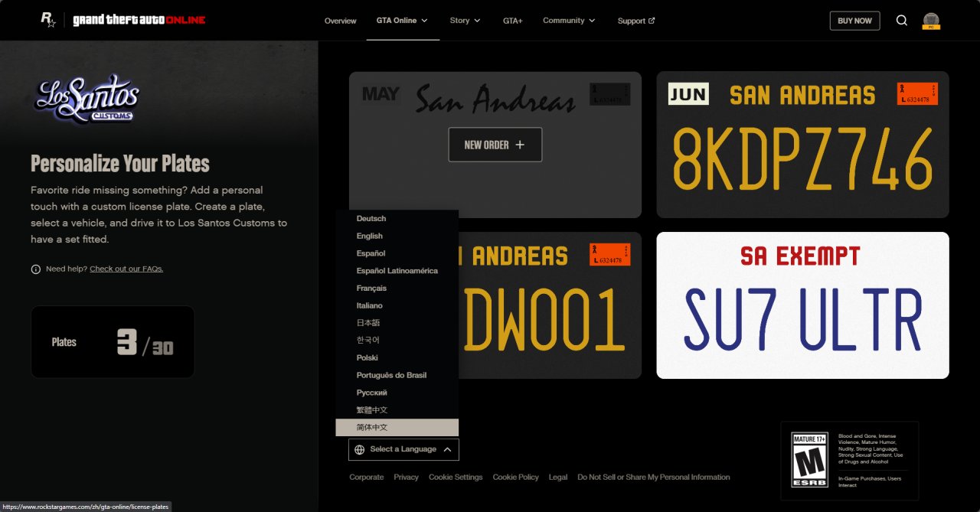
Task: Open the search magnifier icon
Action: (901, 21)
